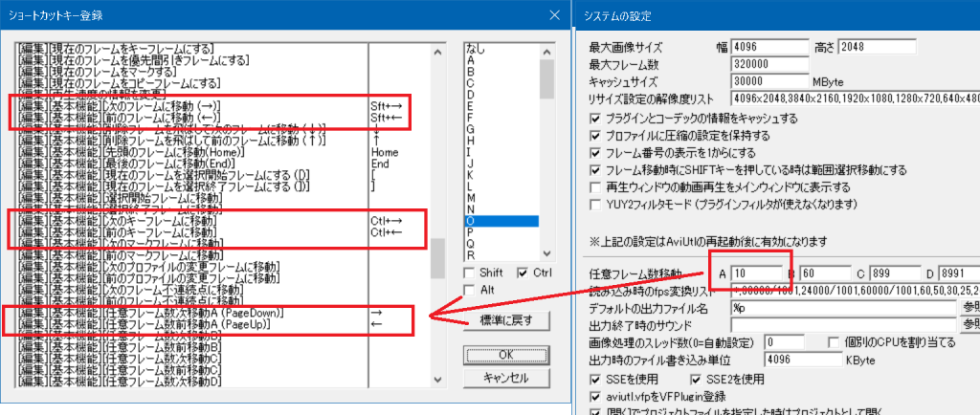This screenshot has height=415, width=980.
Task: Click 参照 button beside 出力終了時のサウンド
Action: 970,325
